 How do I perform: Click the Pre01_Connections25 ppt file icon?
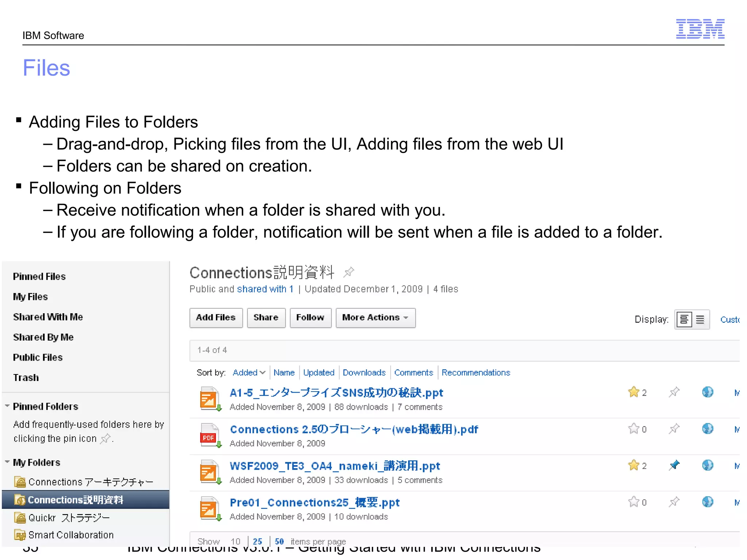pyautogui.click(x=210, y=509)
